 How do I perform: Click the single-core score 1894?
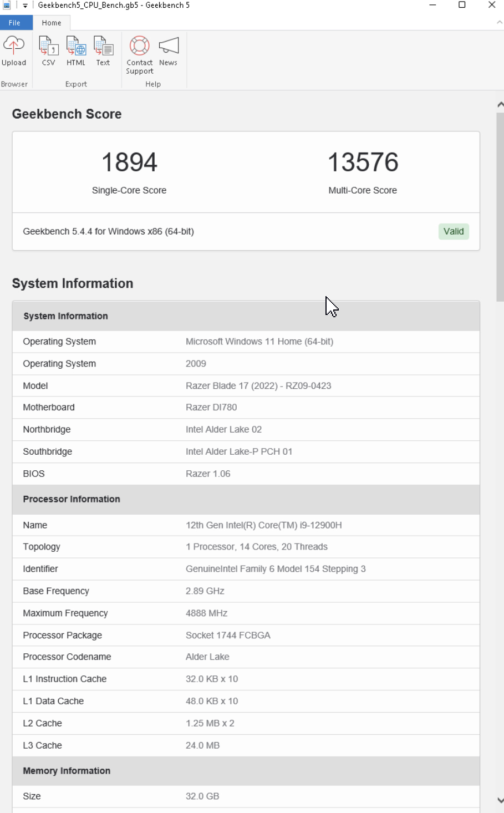click(x=129, y=162)
